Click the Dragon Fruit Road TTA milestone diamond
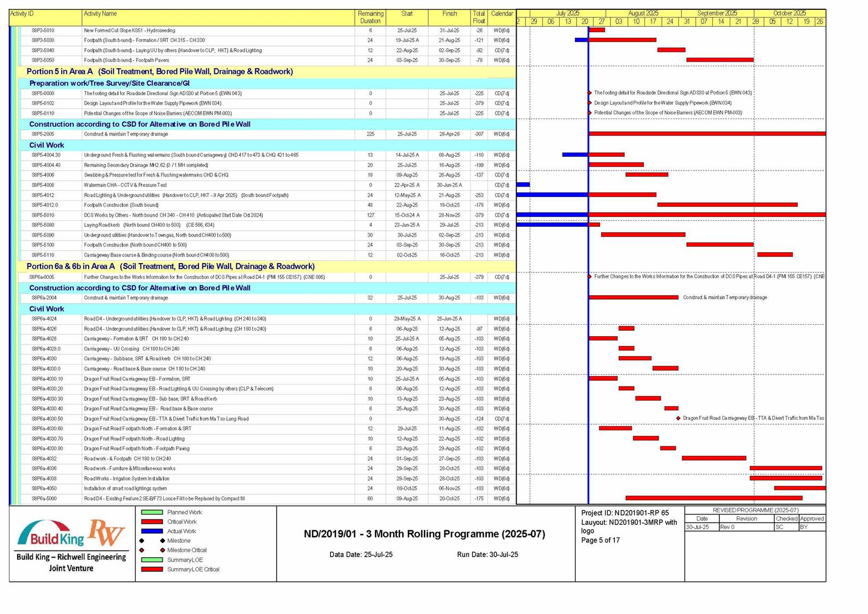Screen dimensions: 868x614 [x=678, y=418]
